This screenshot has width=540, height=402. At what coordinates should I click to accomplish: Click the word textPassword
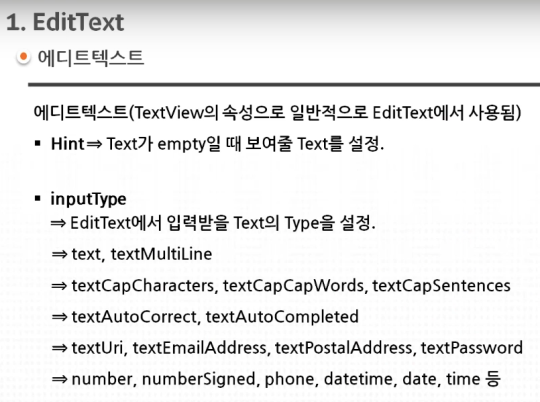[x=472, y=348]
